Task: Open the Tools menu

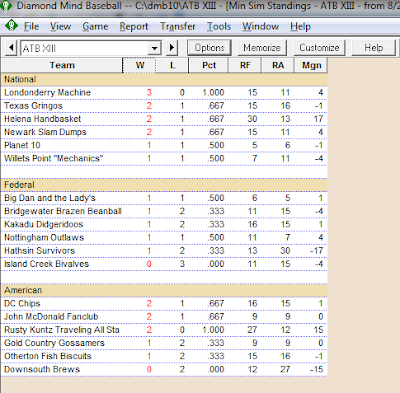Action: tap(219, 26)
